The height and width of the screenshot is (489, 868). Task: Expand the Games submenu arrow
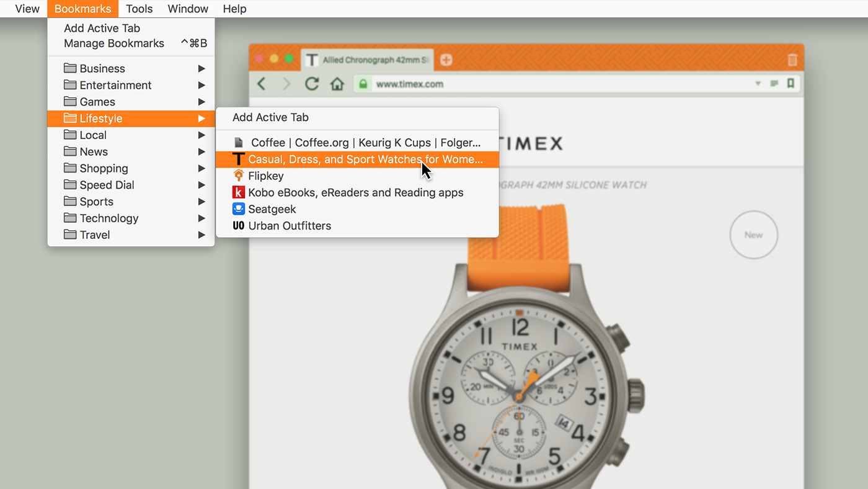(201, 102)
